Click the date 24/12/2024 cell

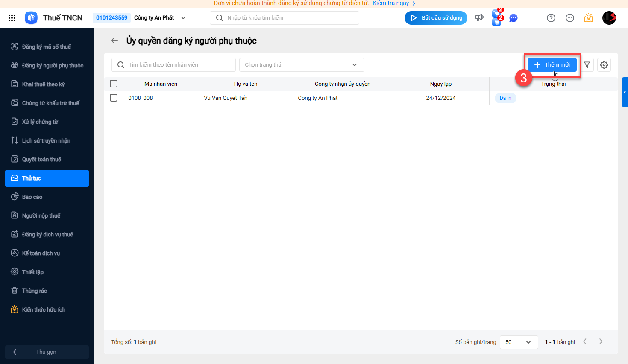pyautogui.click(x=441, y=98)
